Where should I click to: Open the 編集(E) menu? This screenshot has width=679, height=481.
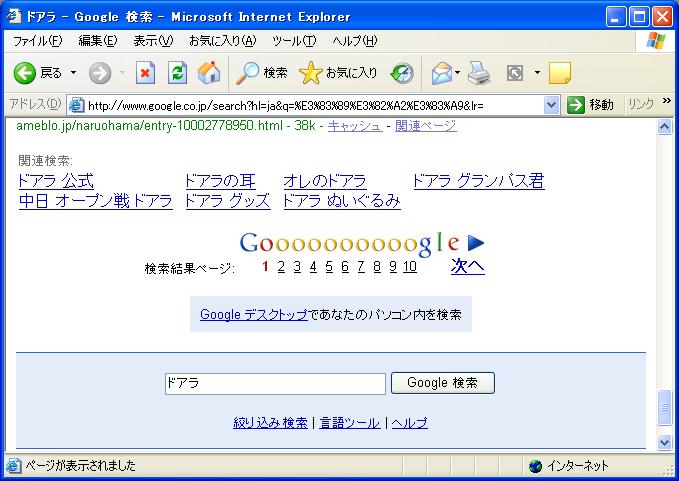97,41
